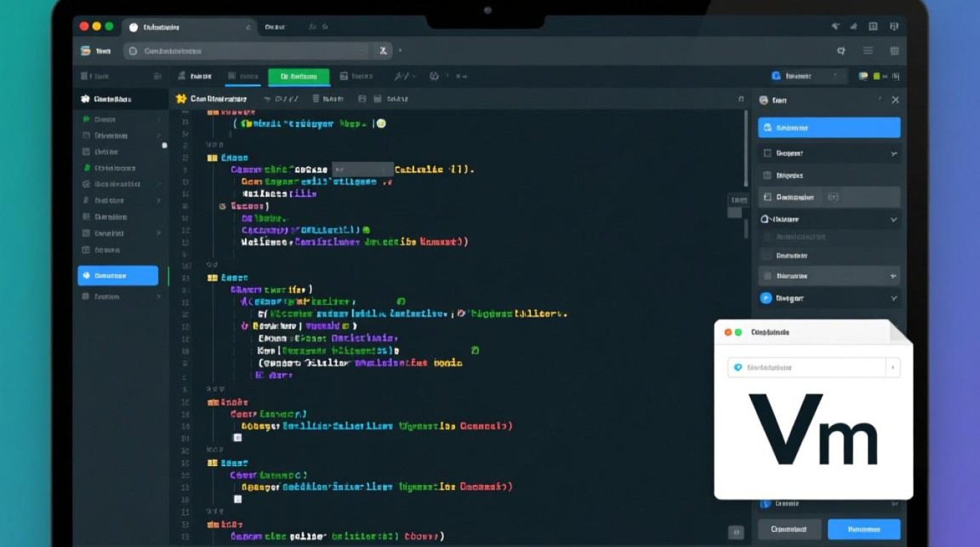Click the green icon on first left sidebar item
Screen dimensions: 980x547
pos(86,119)
